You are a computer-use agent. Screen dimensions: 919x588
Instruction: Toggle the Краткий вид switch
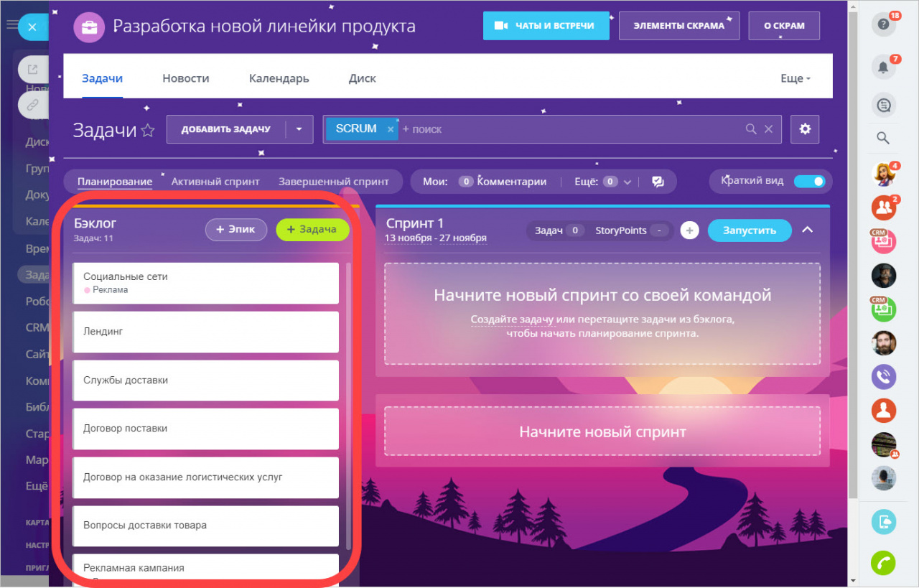click(x=809, y=181)
